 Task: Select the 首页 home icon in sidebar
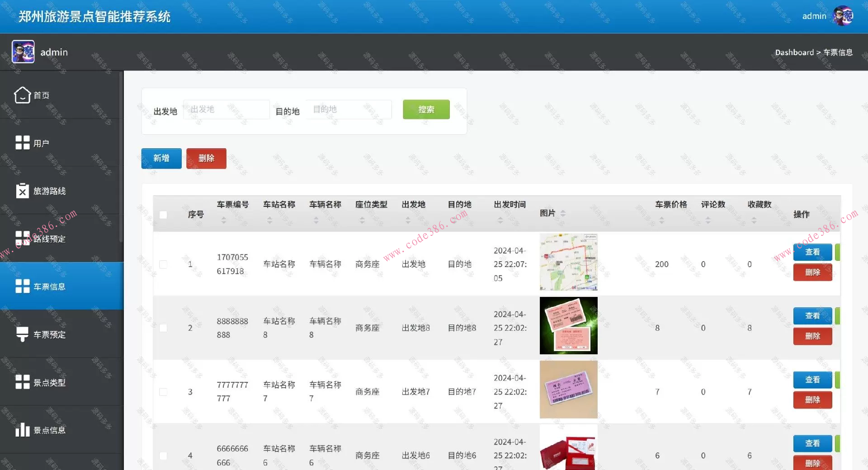(x=22, y=95)
